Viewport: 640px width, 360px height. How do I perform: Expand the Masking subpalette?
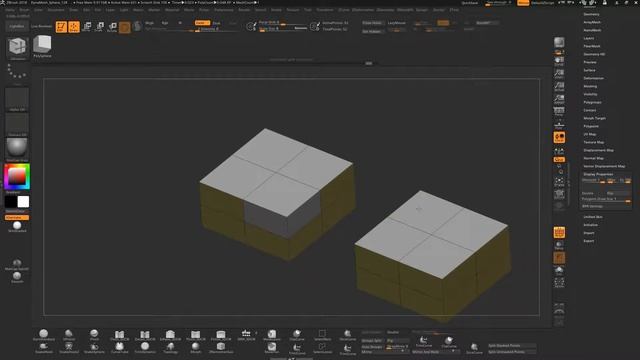[590, 86]
